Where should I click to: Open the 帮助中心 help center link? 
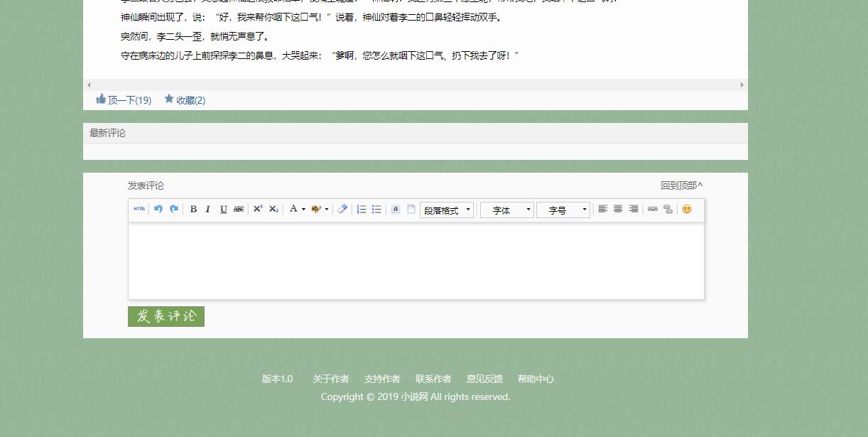536,379
